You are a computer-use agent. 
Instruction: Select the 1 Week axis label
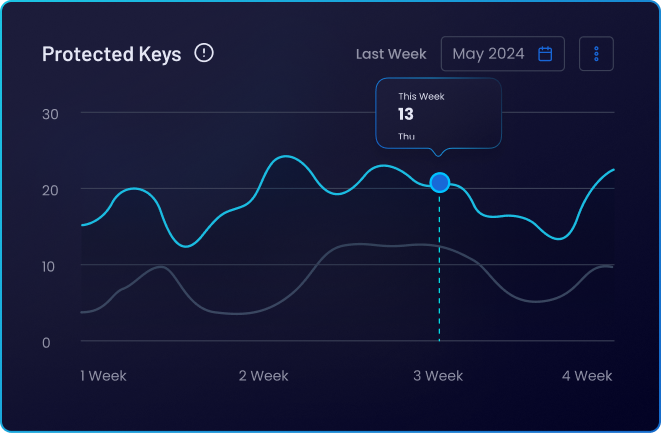(x=104, y=376)
